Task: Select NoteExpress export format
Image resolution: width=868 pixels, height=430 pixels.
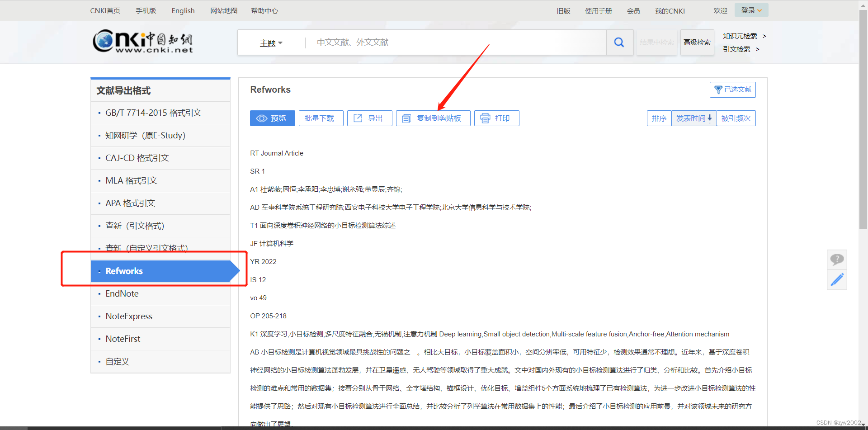Action: (x=160, y=317)
